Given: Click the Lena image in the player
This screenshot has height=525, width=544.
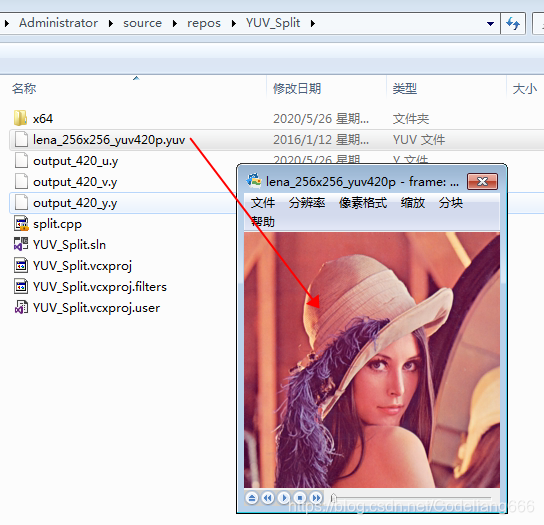Looking at the screenshot, I should [372, 360].
